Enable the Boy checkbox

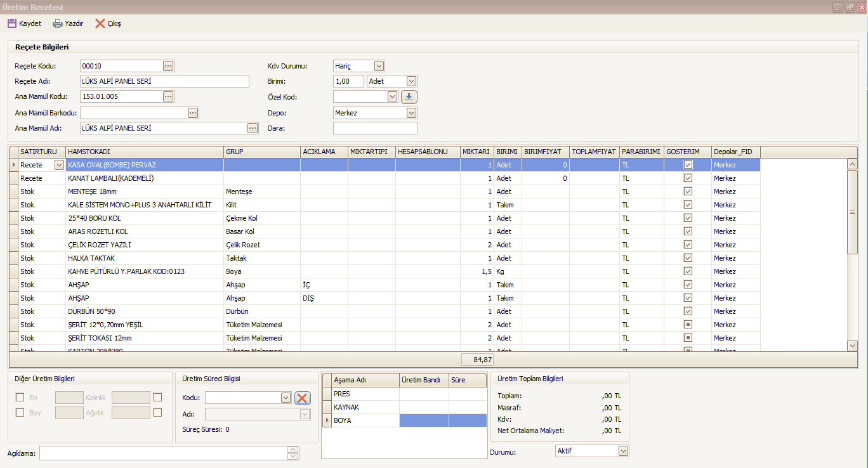click(x=20, y=413)
